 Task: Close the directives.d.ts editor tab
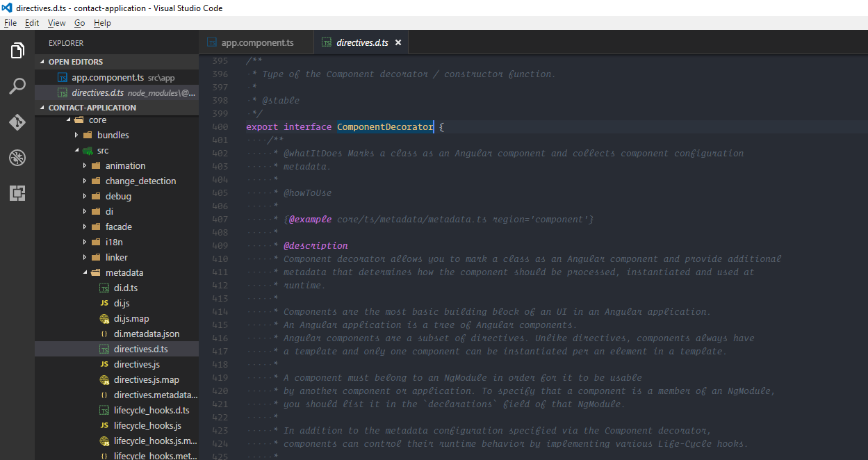click(398, 43)
